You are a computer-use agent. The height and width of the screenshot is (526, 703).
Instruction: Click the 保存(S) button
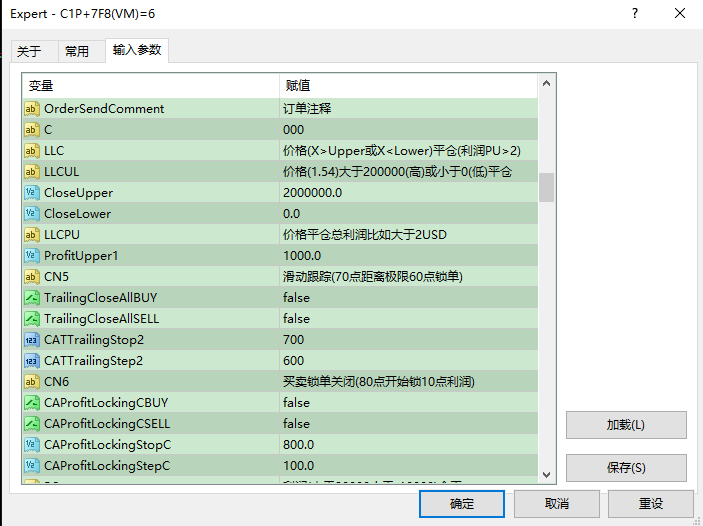tap(626, 468)
